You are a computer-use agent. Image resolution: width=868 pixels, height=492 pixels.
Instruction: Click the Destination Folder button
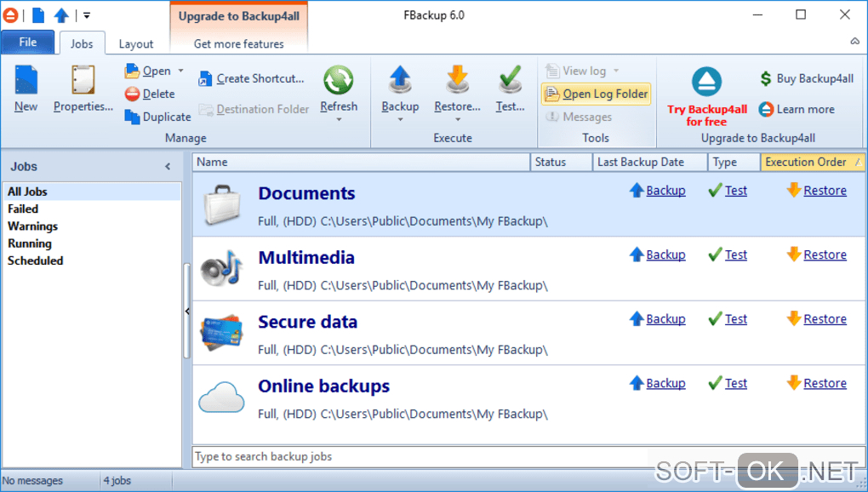coord(254,110)
